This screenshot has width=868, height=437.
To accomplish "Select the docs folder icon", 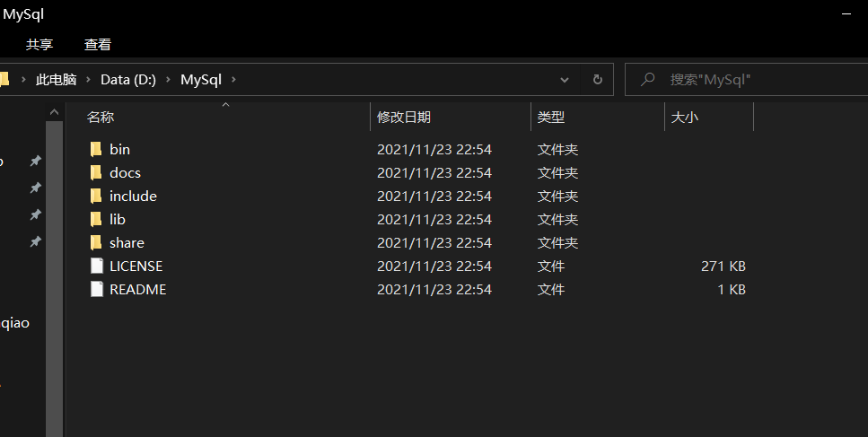I will (96, 172).
